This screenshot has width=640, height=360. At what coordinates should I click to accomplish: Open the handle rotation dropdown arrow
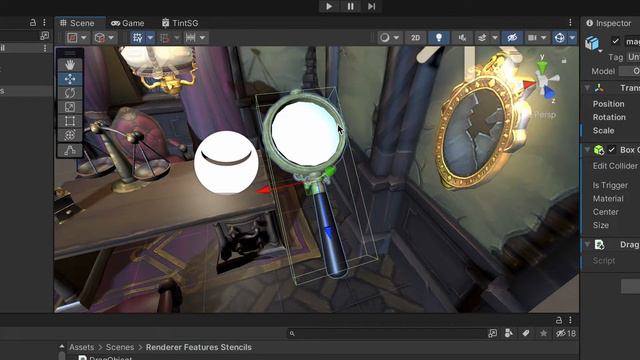[111, 38]
